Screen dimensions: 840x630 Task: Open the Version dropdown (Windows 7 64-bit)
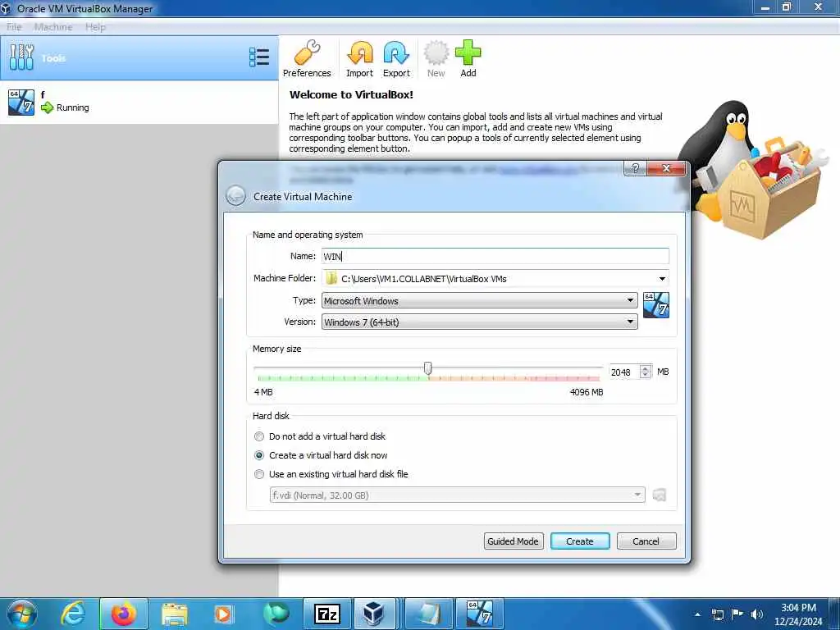(x=479, y=322)
